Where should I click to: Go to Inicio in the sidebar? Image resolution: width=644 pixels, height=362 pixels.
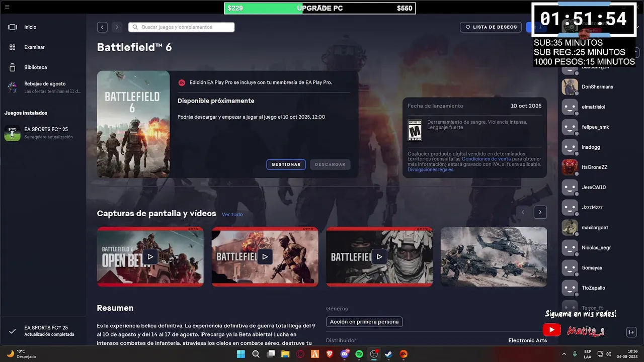[30, 27]
